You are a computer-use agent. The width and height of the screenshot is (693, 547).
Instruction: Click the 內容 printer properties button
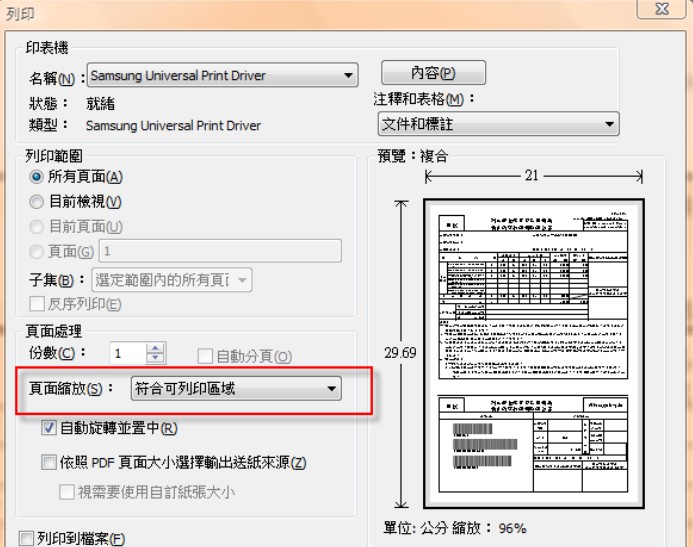click(x=433, y=73)
